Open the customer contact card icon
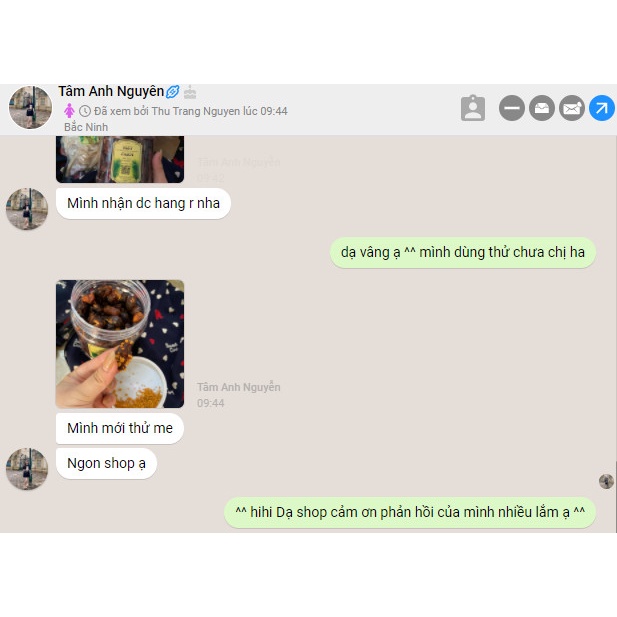617x617 pixels. (x=473, y=108)
